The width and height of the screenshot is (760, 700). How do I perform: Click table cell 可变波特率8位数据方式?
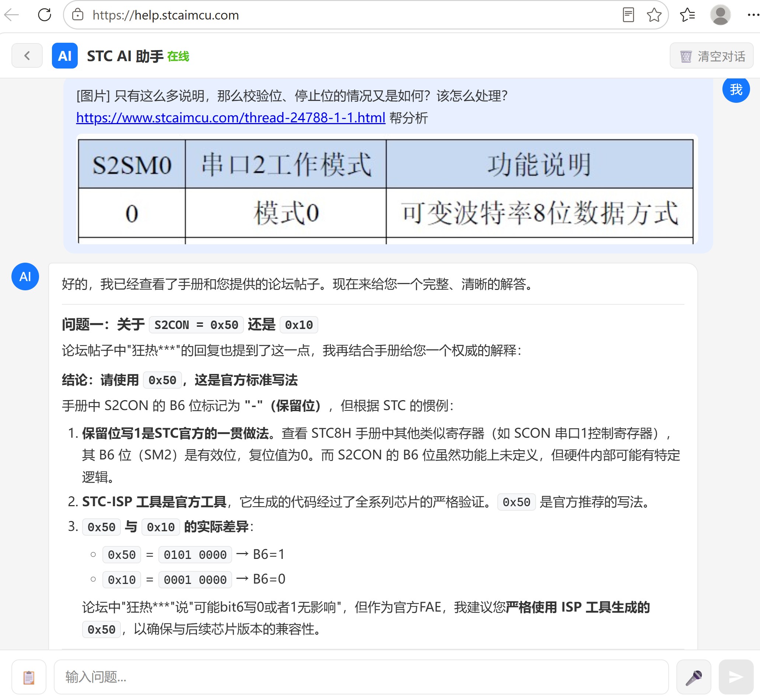[x=539, y=213]
